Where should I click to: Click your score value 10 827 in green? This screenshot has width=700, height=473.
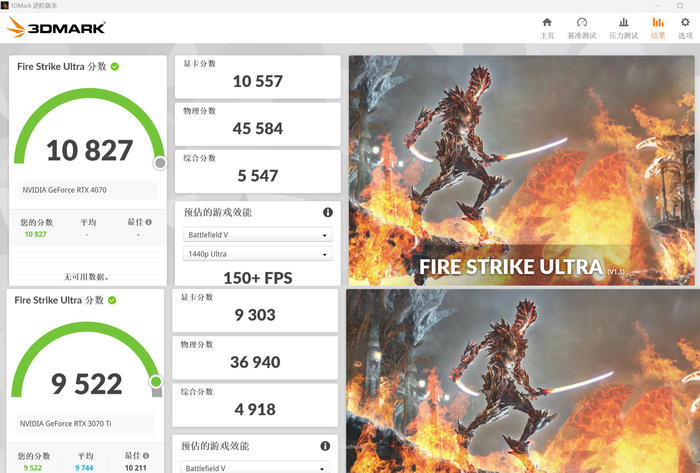[35, 234]
